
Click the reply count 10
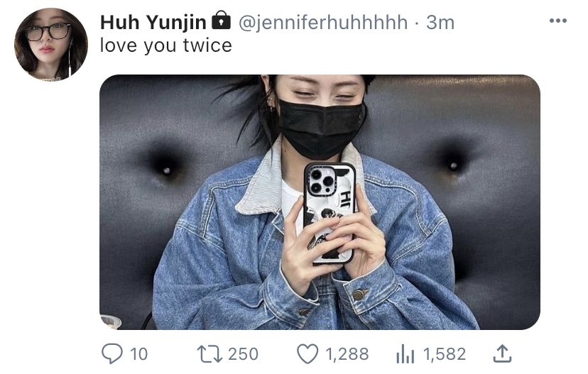click(x=138, y=354)
